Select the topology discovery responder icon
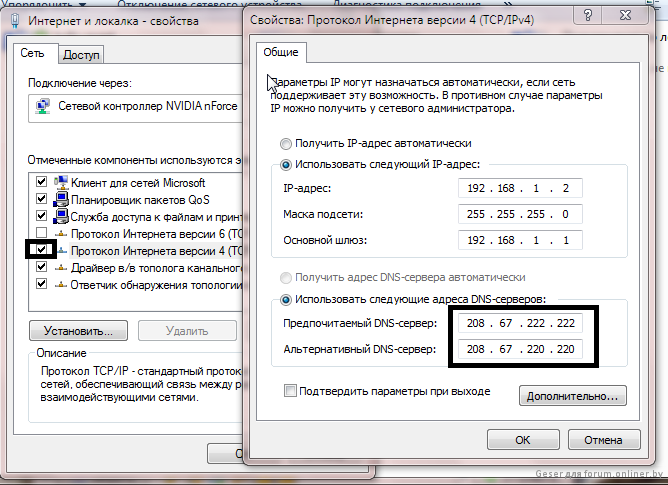This screenshot has height=485, width=668. (61, 285)
